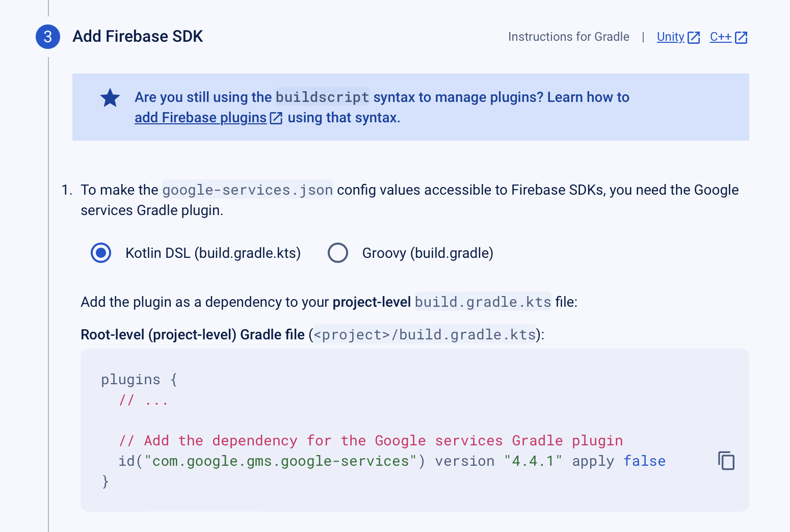Click the external-link icon after add Firebase plugins
Viewport: 790px width, 532px height.
(275, 117)
